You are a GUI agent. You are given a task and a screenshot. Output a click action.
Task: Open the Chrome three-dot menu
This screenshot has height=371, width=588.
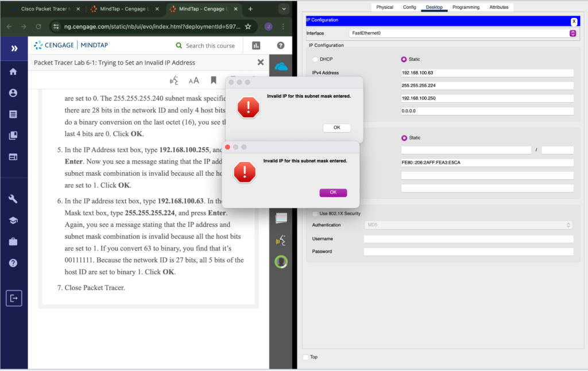pyautogui.click(x=283, y=26)
